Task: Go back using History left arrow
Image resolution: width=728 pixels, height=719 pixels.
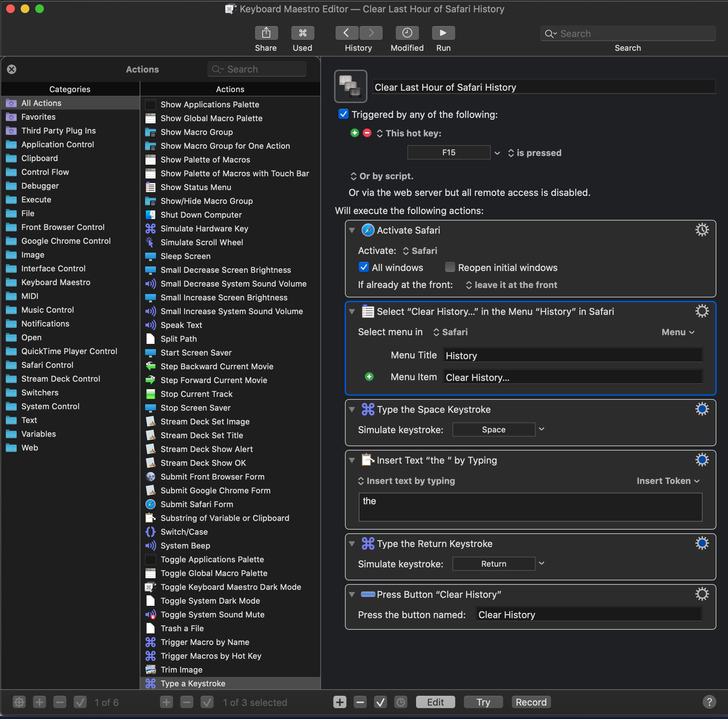Action: (x=346, y=33)
